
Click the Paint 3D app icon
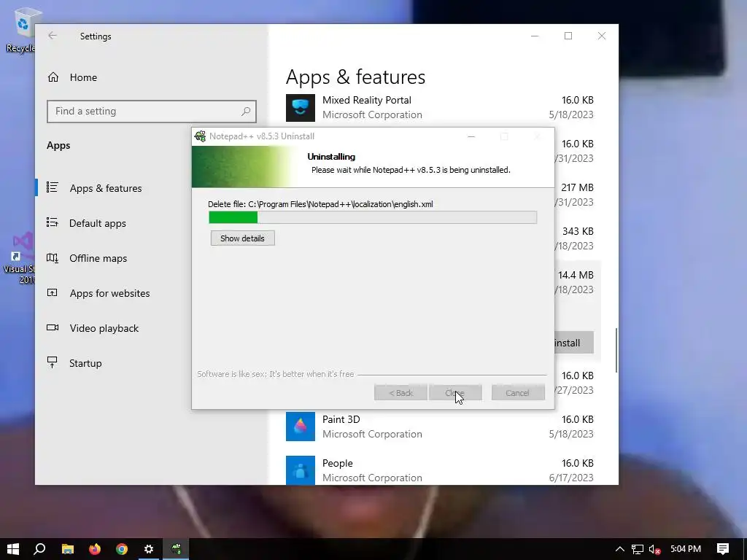click(300, 427)
